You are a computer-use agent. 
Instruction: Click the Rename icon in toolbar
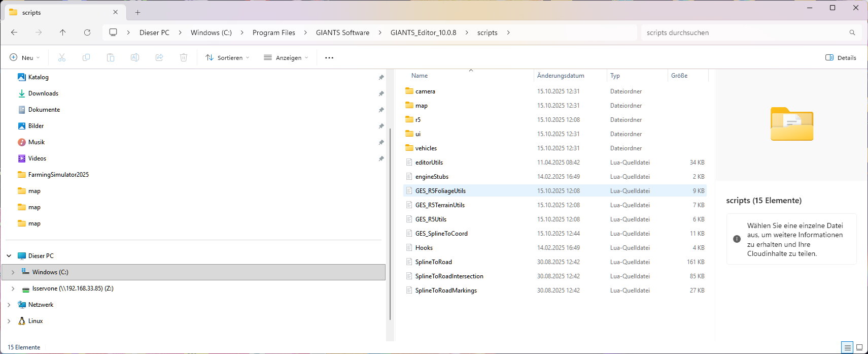pyautogui.click(x=135, y=57)
